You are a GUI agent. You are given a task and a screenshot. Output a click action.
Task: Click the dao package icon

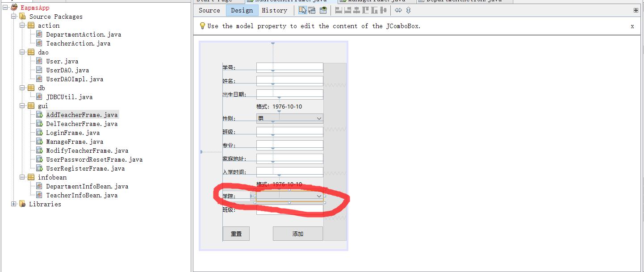(31, 52)
